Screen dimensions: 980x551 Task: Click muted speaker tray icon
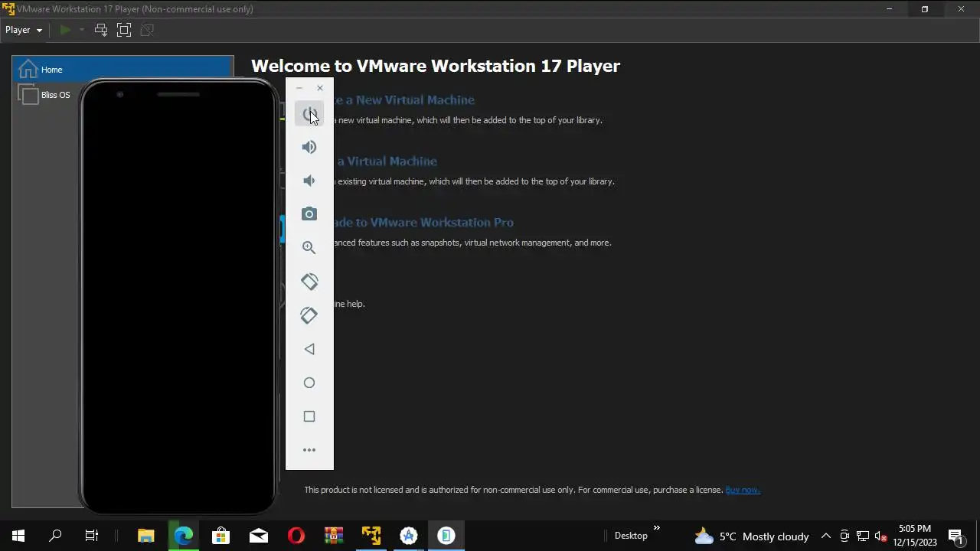880,536
